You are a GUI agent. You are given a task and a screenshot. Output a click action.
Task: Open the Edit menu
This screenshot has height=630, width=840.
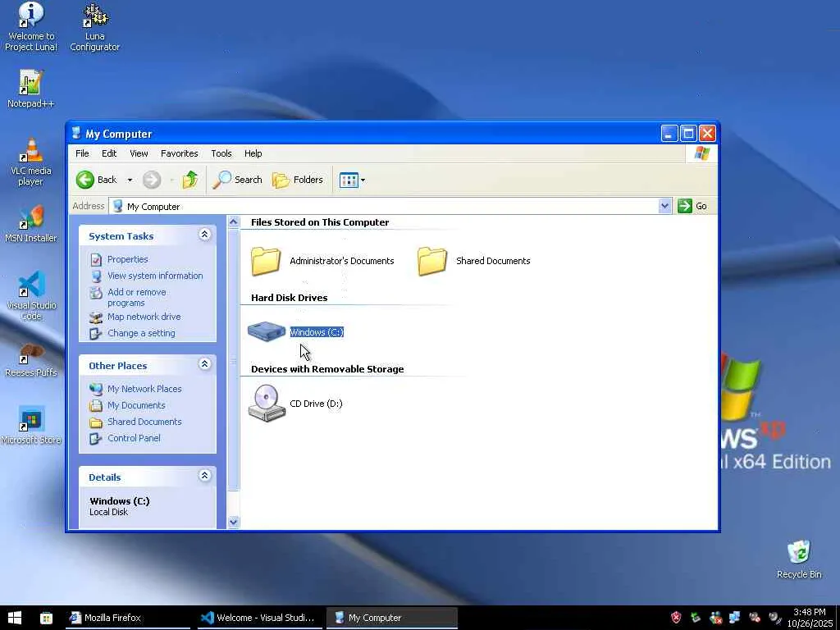tap(109, 153)
